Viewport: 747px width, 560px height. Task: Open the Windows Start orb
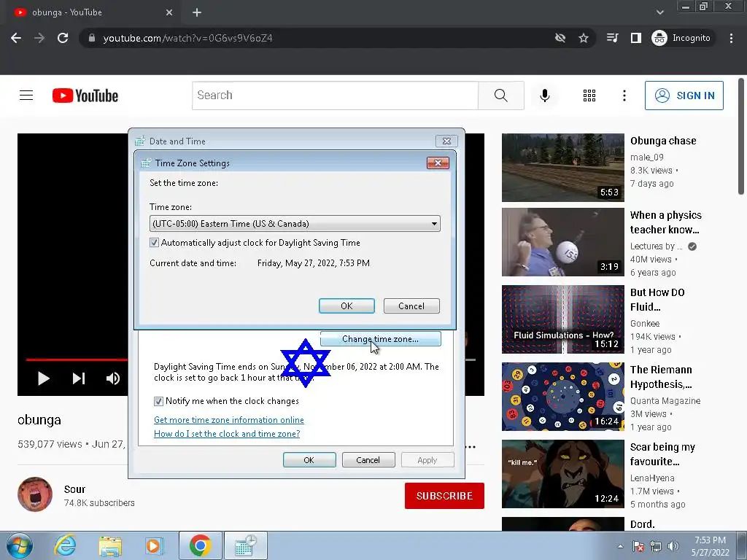pyautogui.click(x=20, y=545)
